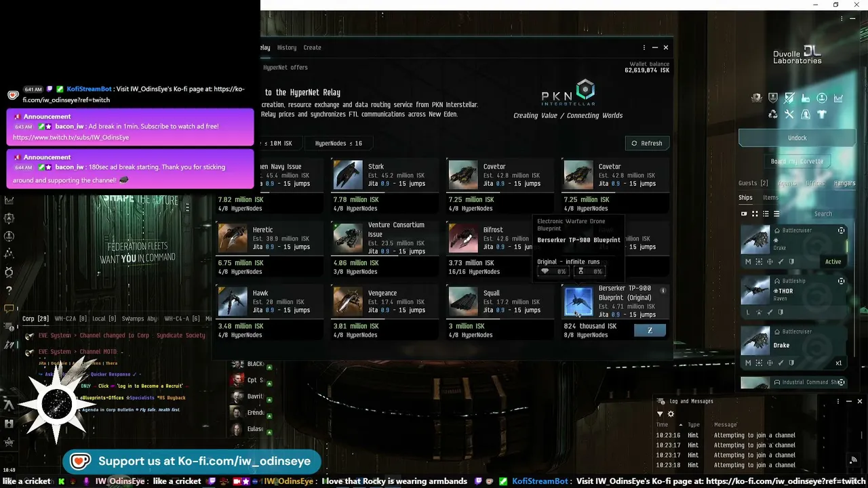Open the Stork HyperNet offer thumbnail
The width and height of the screenshot is (868, 488).
[x=348, y=175]
